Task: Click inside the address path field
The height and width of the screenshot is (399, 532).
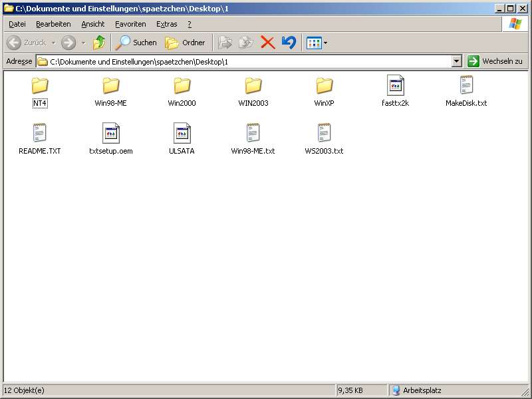Action: coord(244,62)
